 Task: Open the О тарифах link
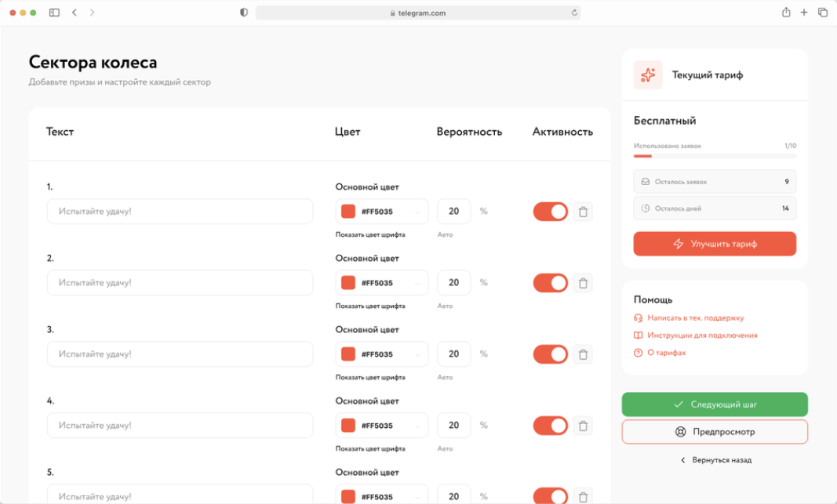[666, 353]
